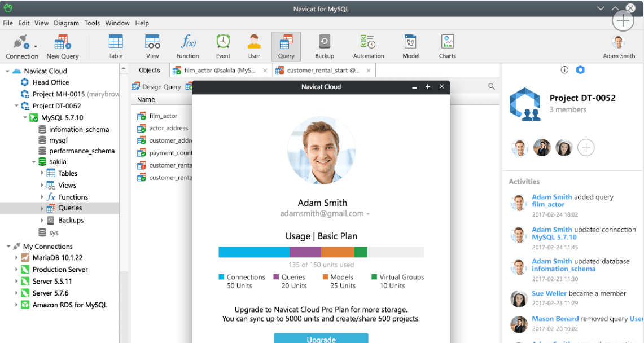Click the search magnifier icon

(x=491, y=86)
